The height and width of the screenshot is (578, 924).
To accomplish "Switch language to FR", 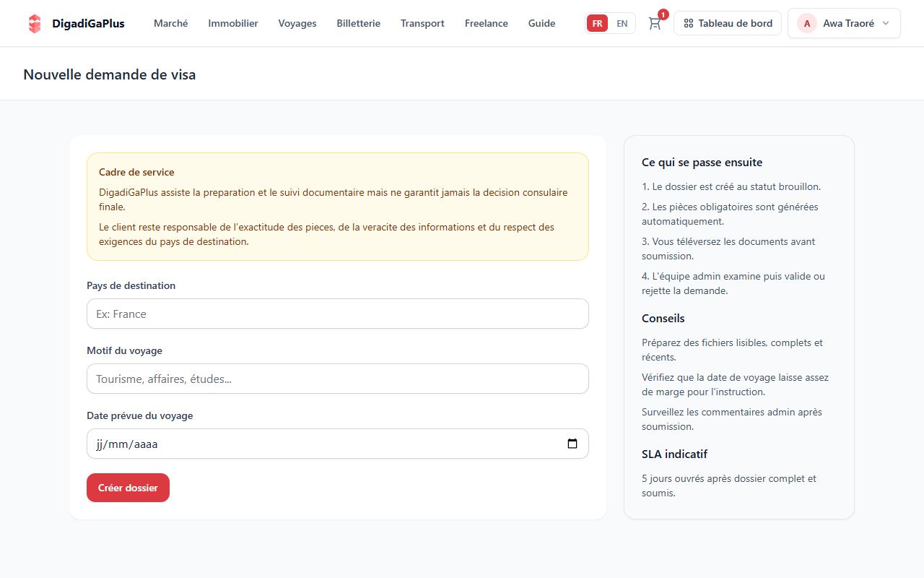I will [597, 23].
